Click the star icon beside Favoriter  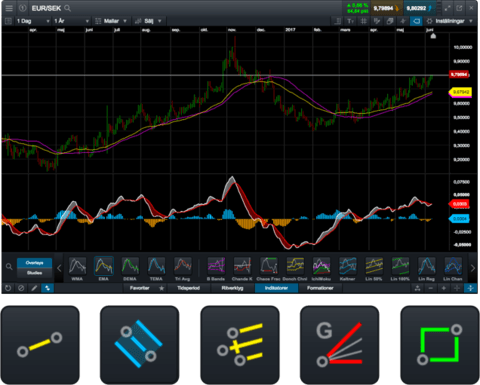coord(162,288)
